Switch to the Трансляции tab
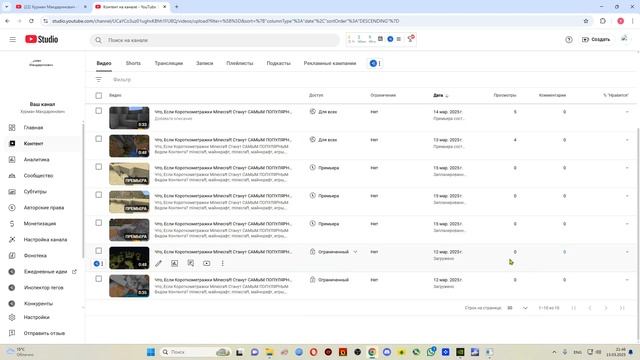Screen dimensions: 640x360 pos(169,63)
